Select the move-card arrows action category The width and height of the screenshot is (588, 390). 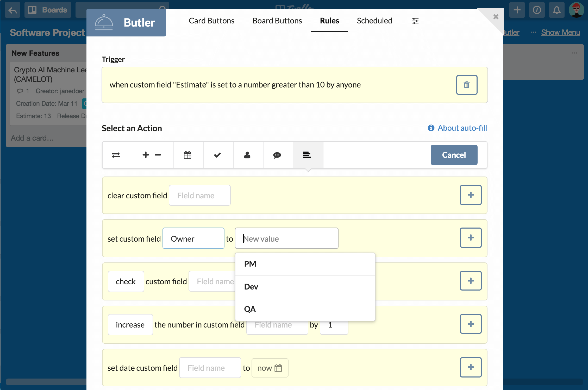point(116,155)
